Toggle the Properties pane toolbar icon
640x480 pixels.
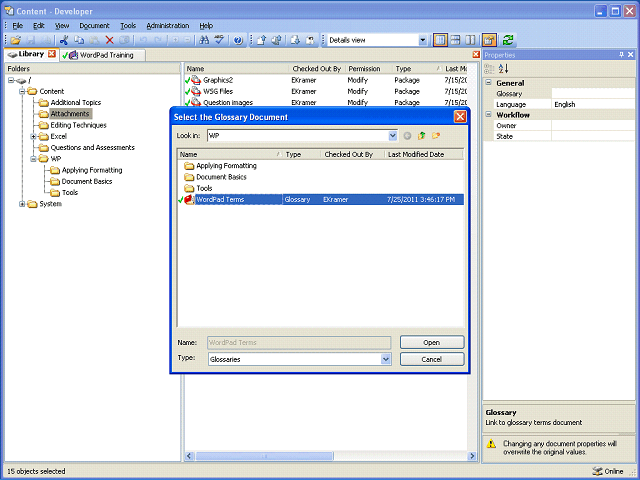(x=489, y=40)
